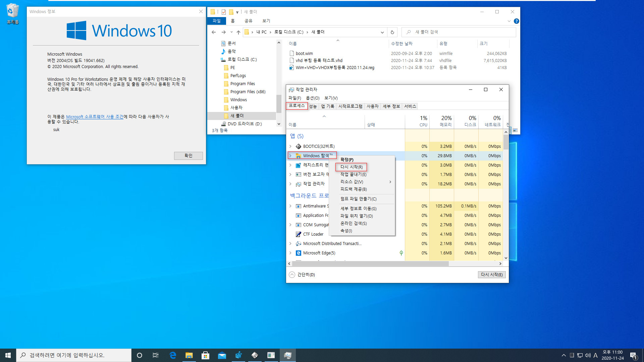Click the Task Manager taskbar icon
This screenshot has width=644, height=362.
tap(287, 355)
